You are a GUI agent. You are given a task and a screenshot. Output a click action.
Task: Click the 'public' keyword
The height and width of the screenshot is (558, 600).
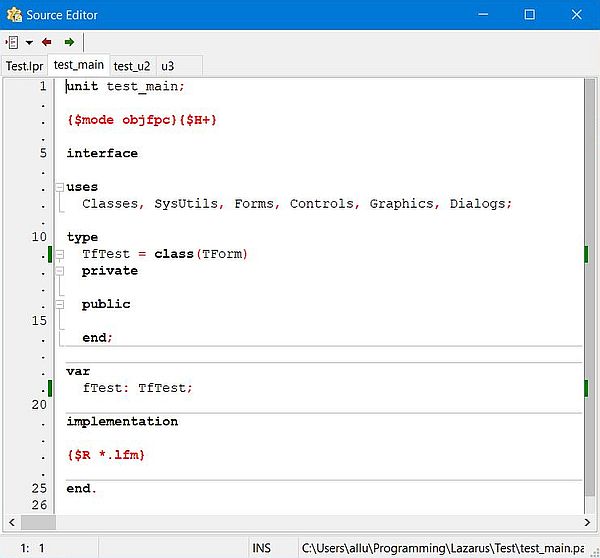[106, 305]
